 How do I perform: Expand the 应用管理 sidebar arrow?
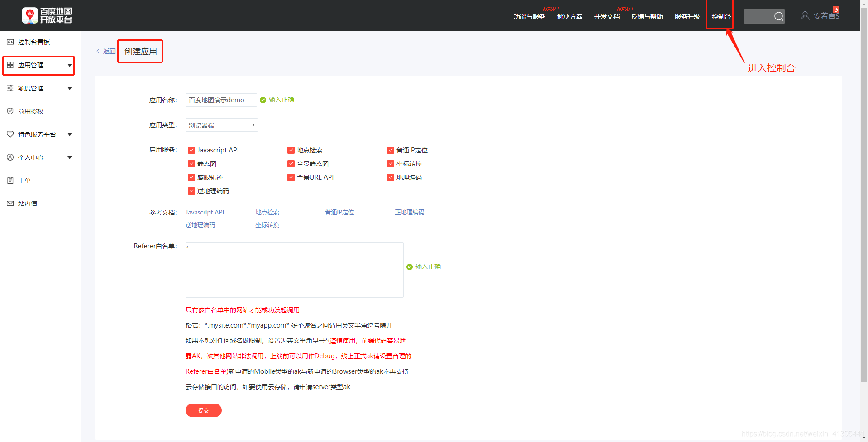pos(70,65)
